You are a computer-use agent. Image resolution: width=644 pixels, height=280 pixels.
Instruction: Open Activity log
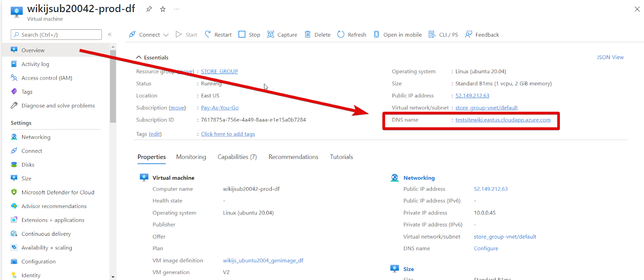click(35, 64)
